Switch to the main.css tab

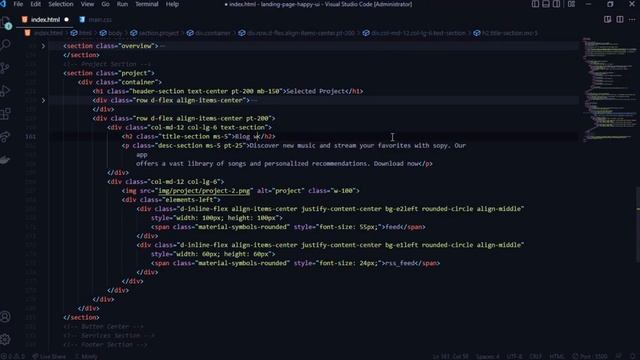tap(96, 20)
